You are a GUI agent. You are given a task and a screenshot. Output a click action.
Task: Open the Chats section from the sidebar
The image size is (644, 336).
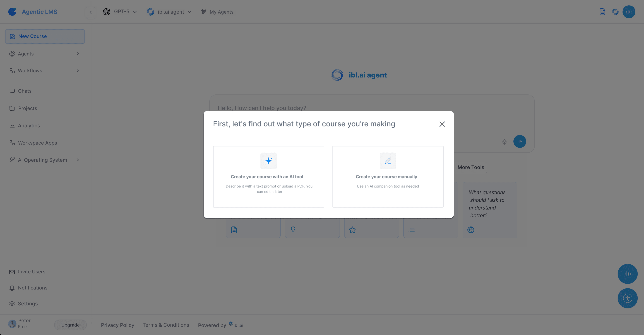click(25, 91)
